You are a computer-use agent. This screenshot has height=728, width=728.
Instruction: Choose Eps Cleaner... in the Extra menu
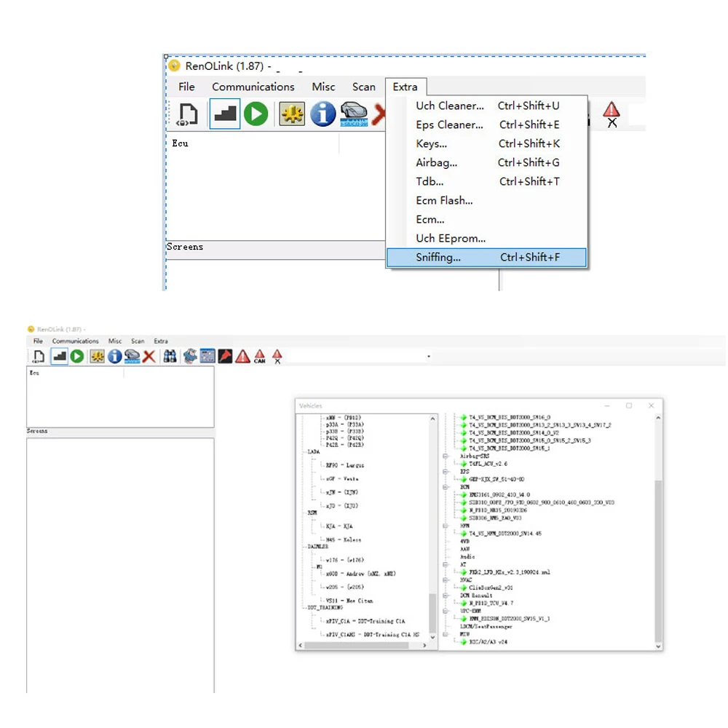(486, 125)
